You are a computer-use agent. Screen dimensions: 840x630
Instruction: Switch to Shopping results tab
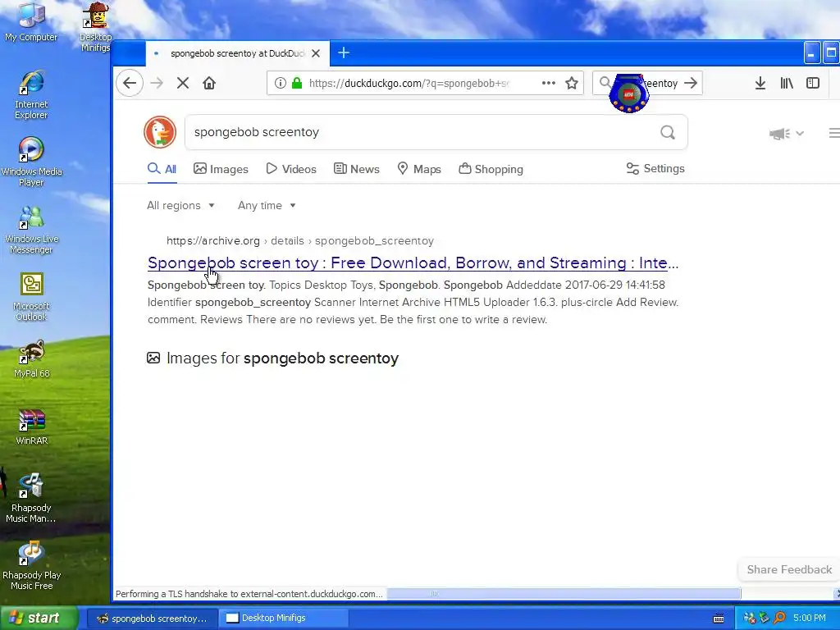point(491,169)
